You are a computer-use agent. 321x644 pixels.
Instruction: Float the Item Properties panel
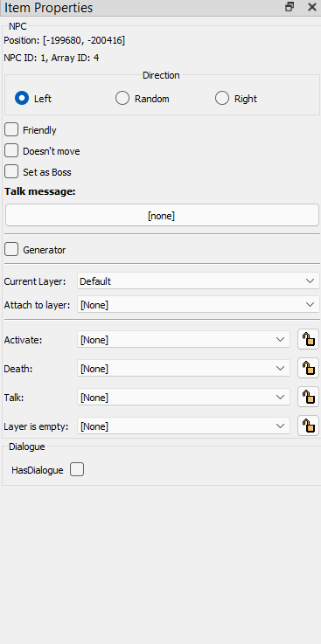[290, 7]
